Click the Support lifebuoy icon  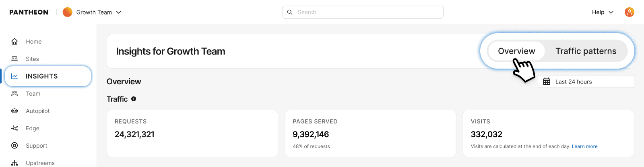tap(14, 146)
